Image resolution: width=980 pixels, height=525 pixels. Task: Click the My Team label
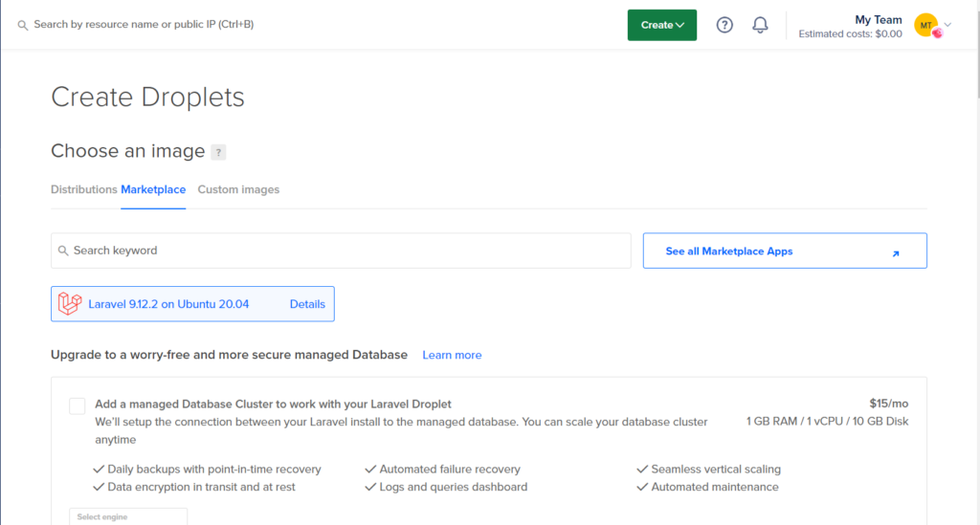pyautogui.click(x=879, y=20)
